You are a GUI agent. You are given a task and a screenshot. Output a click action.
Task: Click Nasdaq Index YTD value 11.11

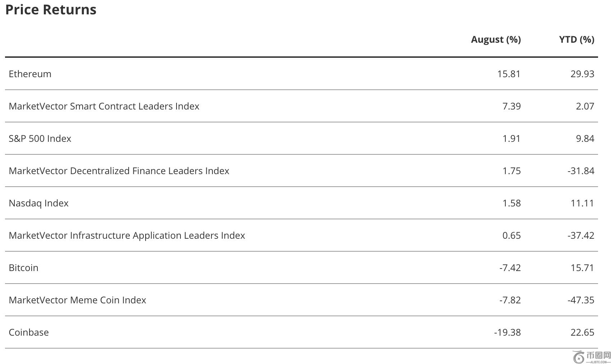coord(582,203)
